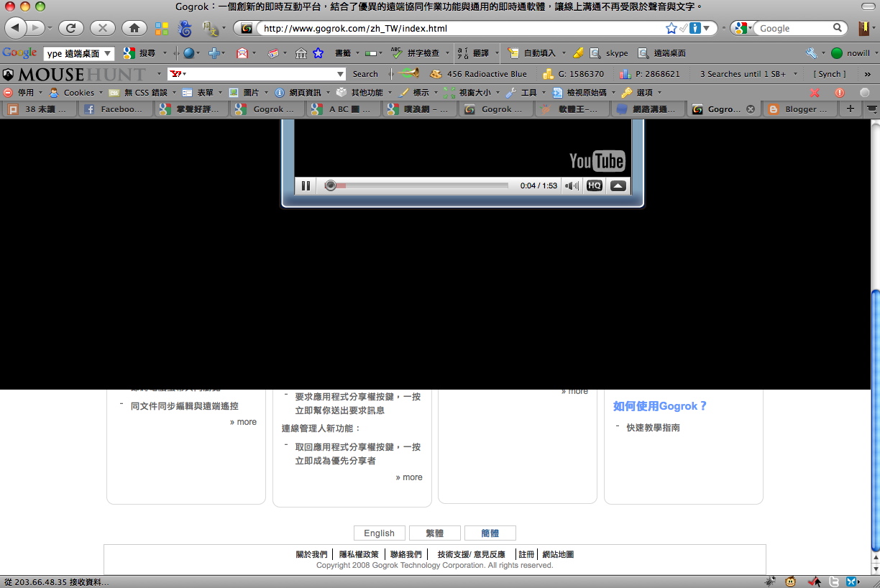Switch language to 簡體
Image resolution: width=880 pixels, height=588 pixels.
tap(490, 533)
